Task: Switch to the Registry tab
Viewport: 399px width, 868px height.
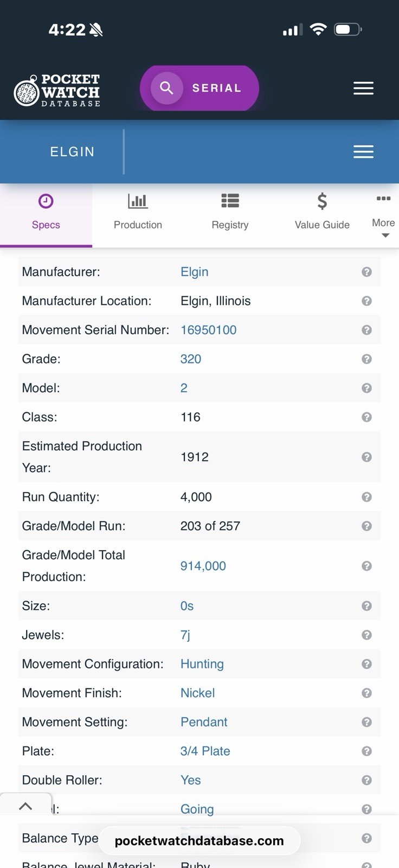Action: (230, 215)
